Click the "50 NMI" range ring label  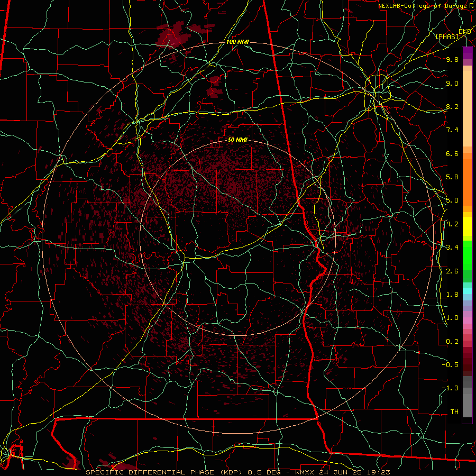point(237,140)
